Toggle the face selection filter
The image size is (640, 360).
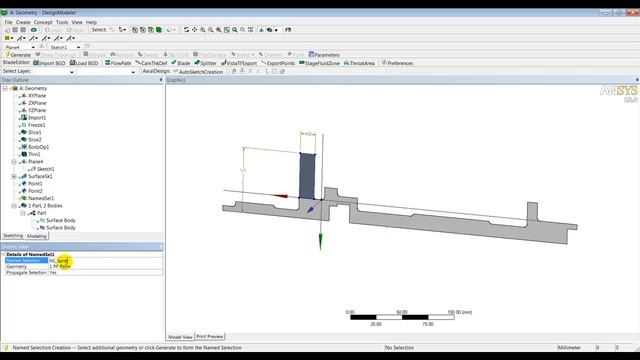[x=151, y=30]
